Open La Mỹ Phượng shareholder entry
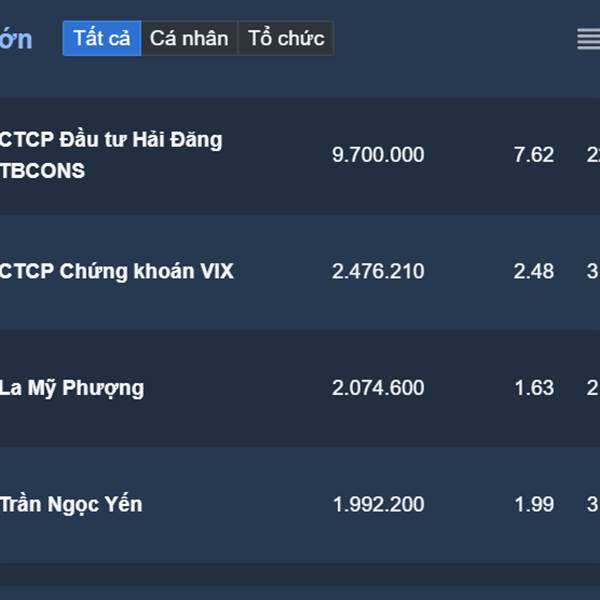Screen dimensions: 600x600 (72, 388)
